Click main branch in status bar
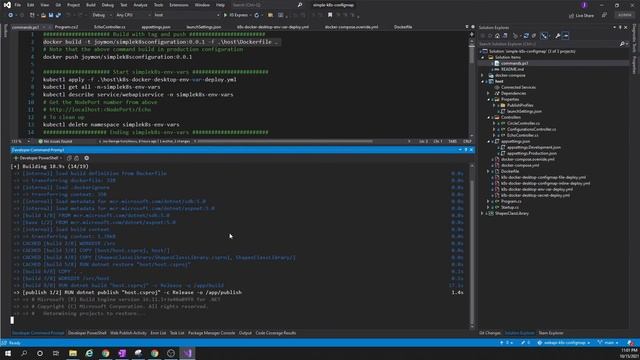 [608, 343]
